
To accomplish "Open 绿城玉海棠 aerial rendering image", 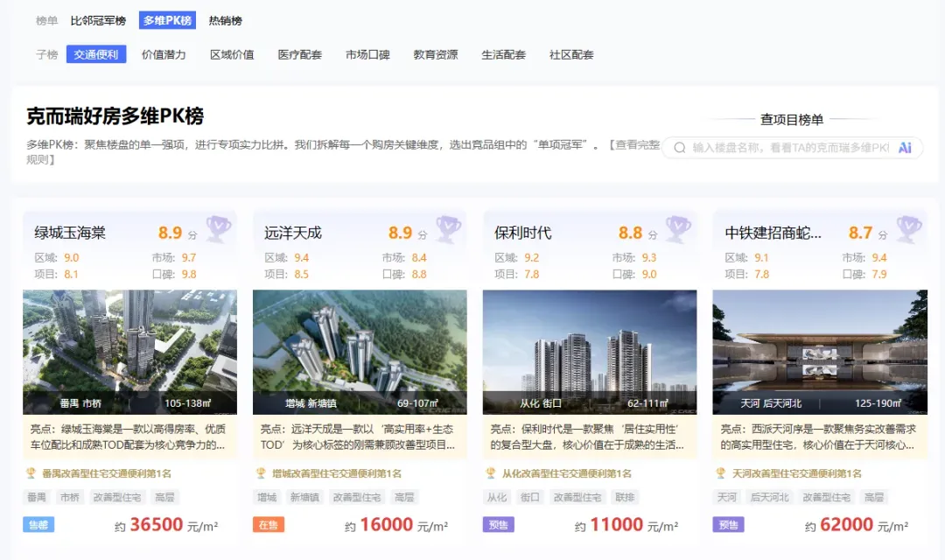I will [x=129, y=352].
